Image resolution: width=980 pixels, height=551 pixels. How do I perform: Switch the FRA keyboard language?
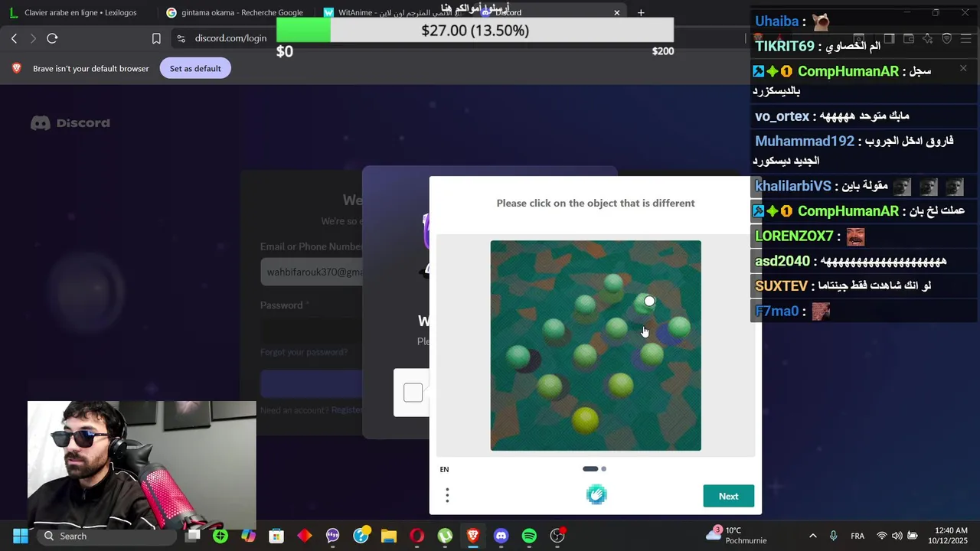tap(857, 536)
